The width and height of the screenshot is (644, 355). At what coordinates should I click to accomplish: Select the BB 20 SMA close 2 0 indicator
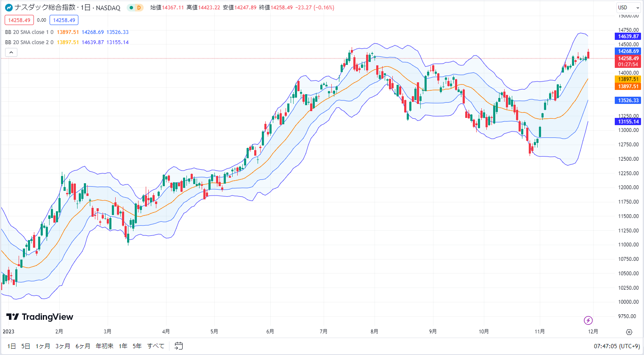(x=29, y=42)
